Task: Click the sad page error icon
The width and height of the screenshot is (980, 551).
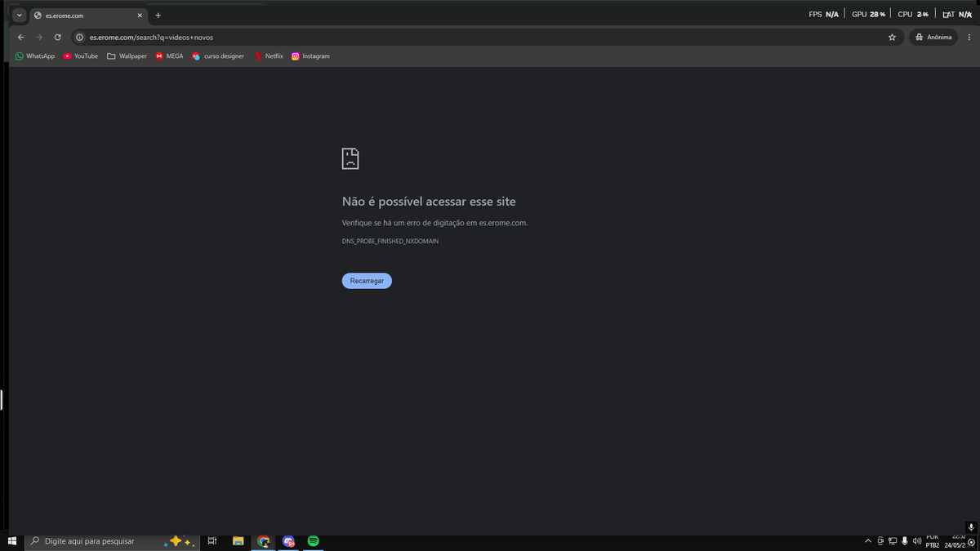Action: tap(350, 158)
